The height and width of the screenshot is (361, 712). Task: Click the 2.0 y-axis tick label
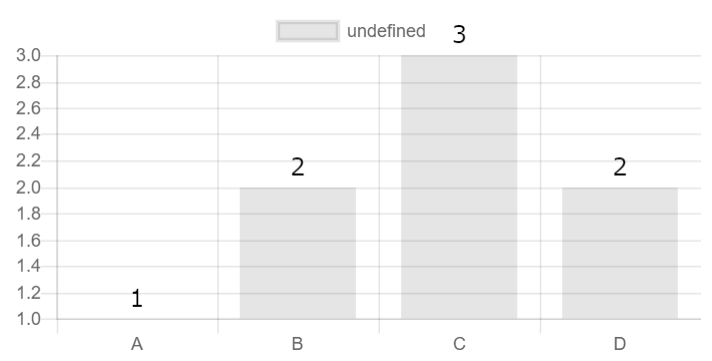click(28, 188)
